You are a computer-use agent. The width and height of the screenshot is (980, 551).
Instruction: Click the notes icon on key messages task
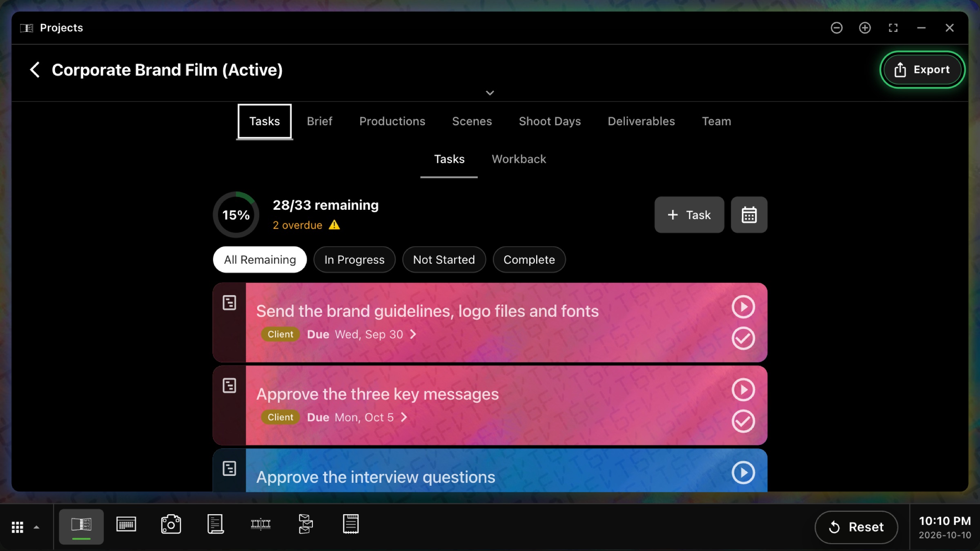click(229, 386)
